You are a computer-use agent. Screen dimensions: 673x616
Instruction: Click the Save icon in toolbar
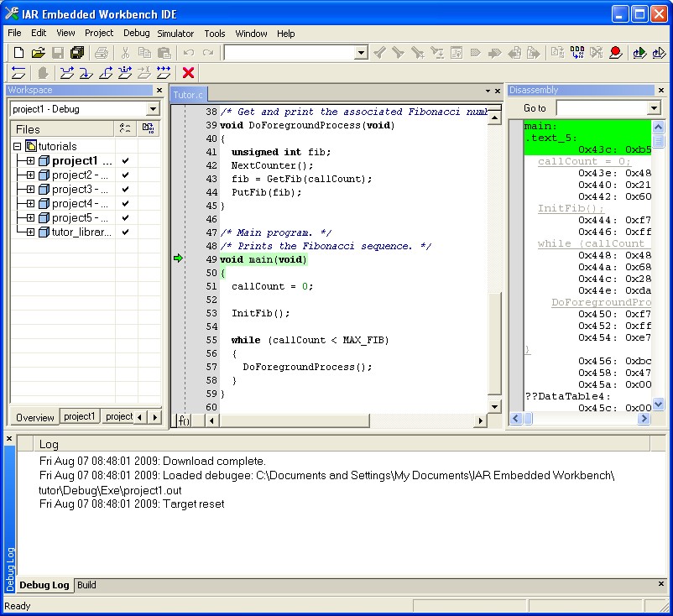click(x=58, y=53)
